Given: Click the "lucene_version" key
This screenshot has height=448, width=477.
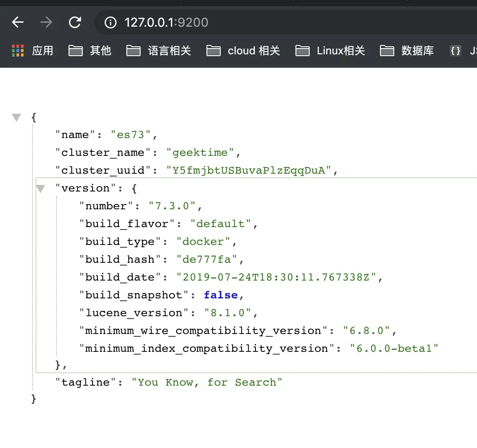Looking at the screenshot, I should tap(133, 313).
